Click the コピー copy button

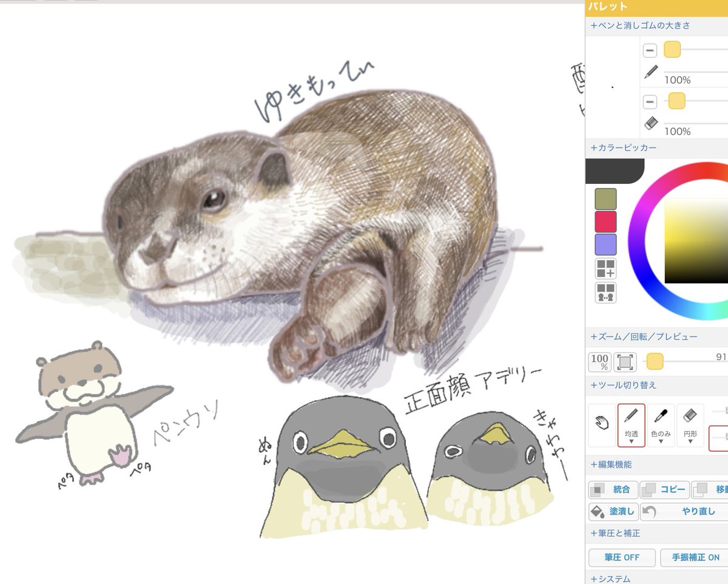coord(664,489)
